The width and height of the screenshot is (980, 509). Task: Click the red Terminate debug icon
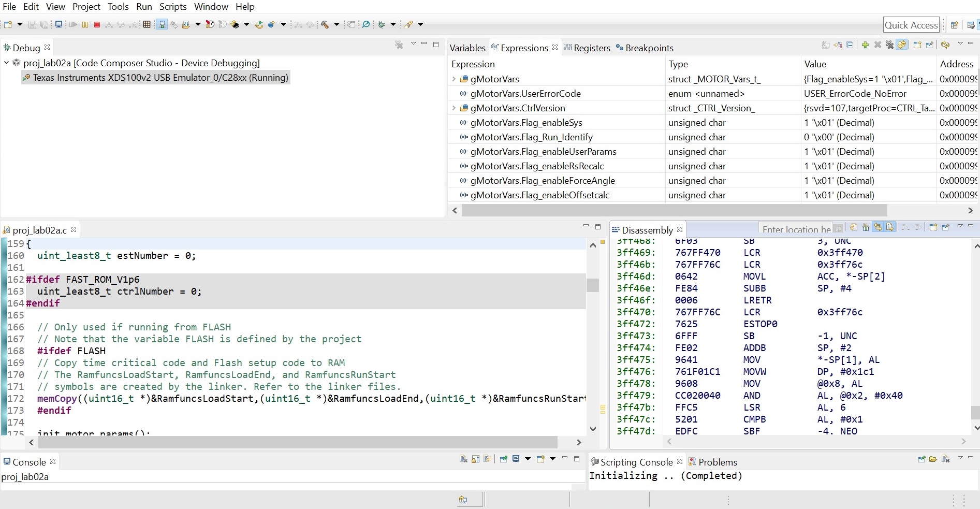(x=97, y=24)
